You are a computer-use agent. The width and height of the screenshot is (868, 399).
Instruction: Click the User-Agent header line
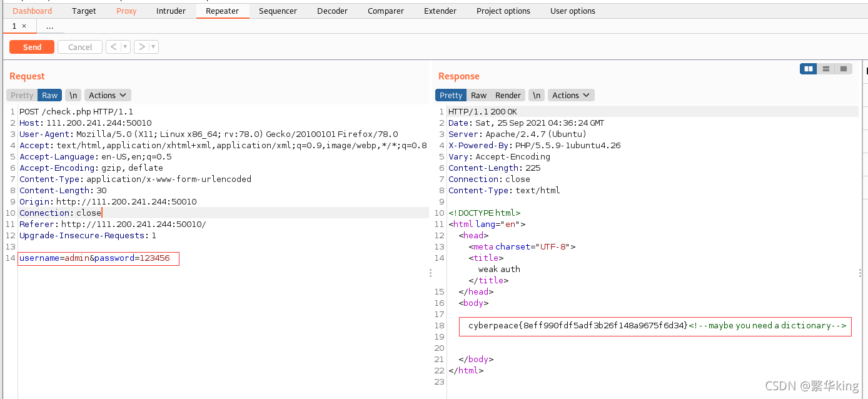208,134
